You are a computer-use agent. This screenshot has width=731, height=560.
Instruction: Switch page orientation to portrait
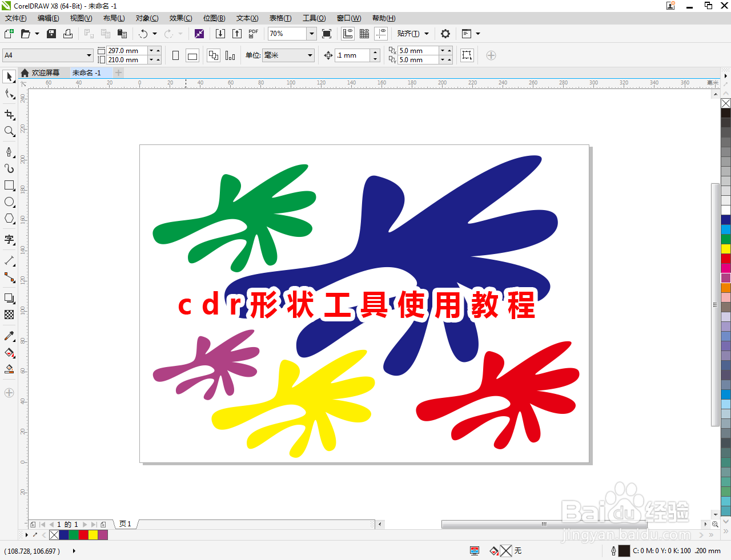pyautogui.click(x=175, y=55)
